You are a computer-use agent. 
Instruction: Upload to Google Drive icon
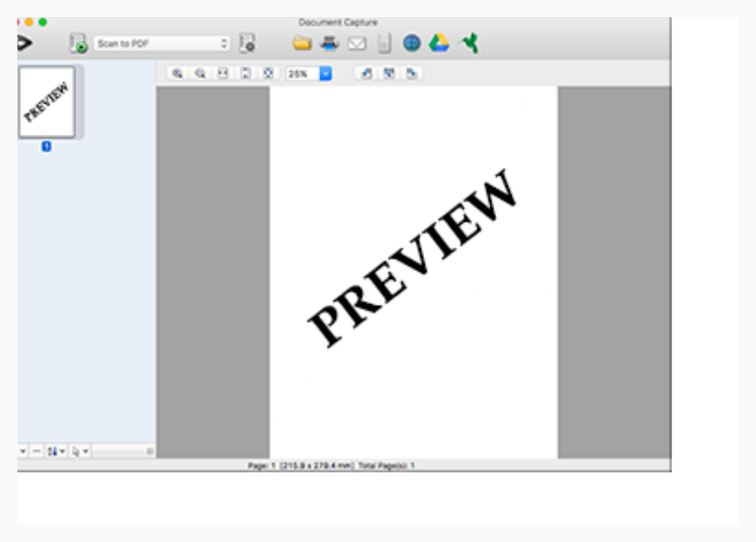(x=439, y=43)
